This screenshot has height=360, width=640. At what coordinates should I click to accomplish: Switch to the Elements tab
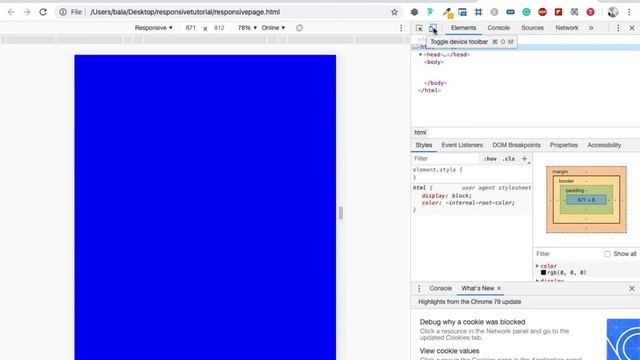pyautogui.click(x=463, y=28)
